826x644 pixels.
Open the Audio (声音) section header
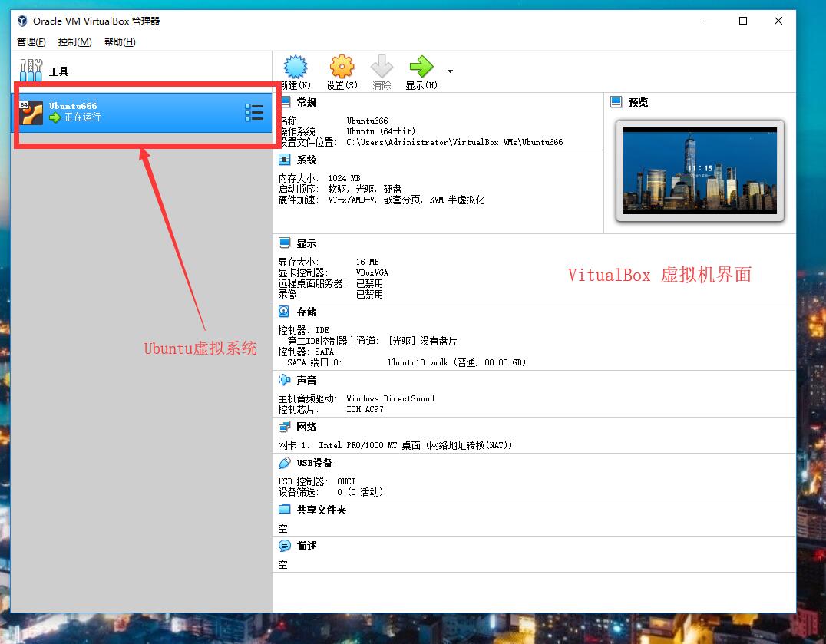tap(306, 380)
